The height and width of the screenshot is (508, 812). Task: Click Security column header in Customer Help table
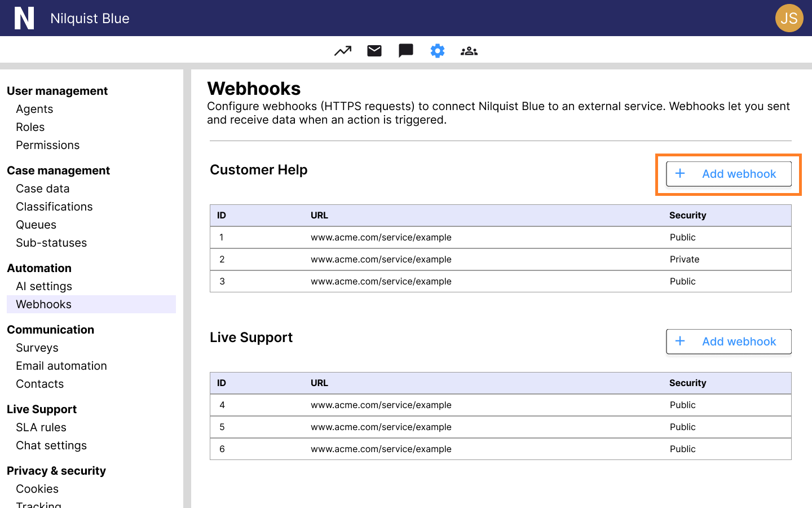click(x=687, y=215)
